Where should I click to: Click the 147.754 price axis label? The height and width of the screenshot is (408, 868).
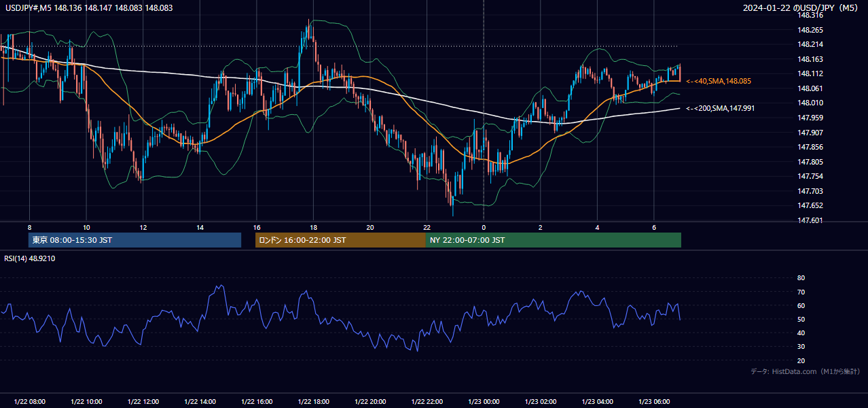[x=811, y=176]
